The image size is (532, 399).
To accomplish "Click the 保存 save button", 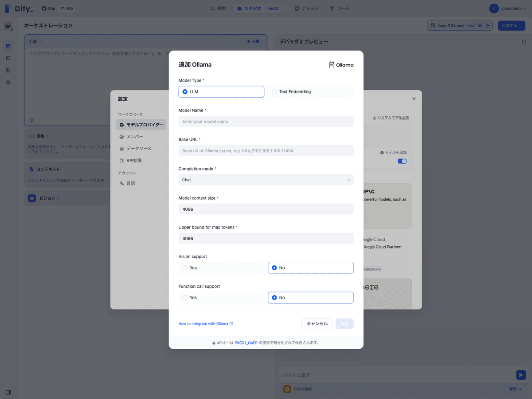I will click(344, 324).
